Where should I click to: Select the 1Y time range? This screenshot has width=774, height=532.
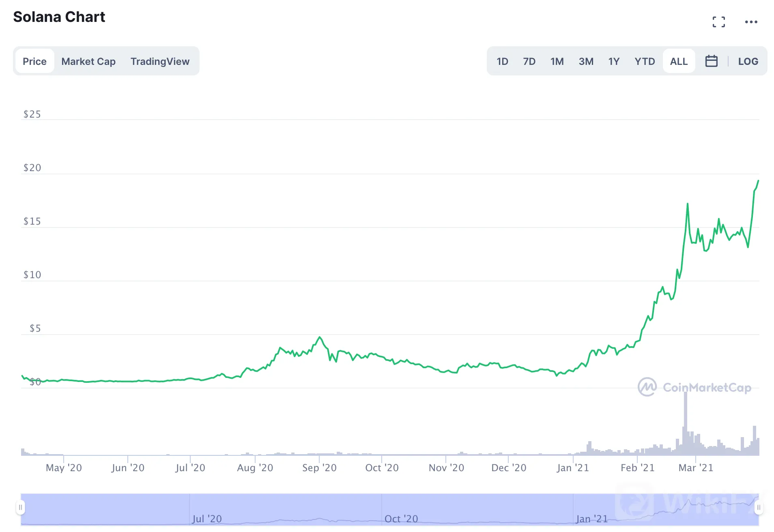click(614, 61)
